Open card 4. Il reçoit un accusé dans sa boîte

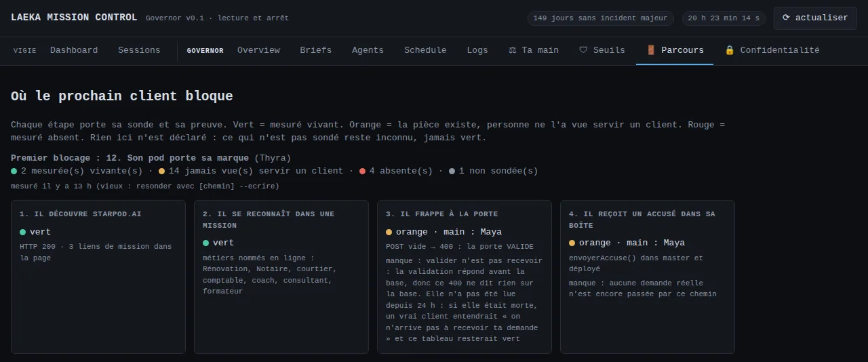click(648, 277)
